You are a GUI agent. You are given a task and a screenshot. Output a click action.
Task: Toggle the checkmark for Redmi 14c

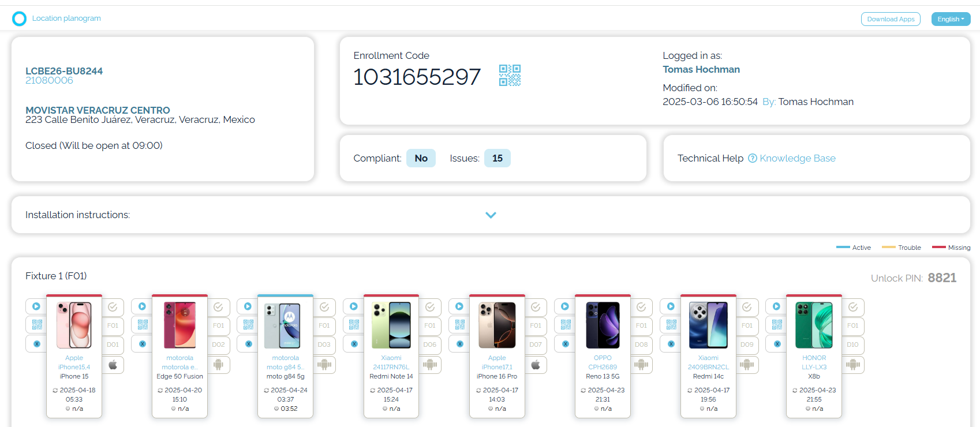(x=747, y=307)
